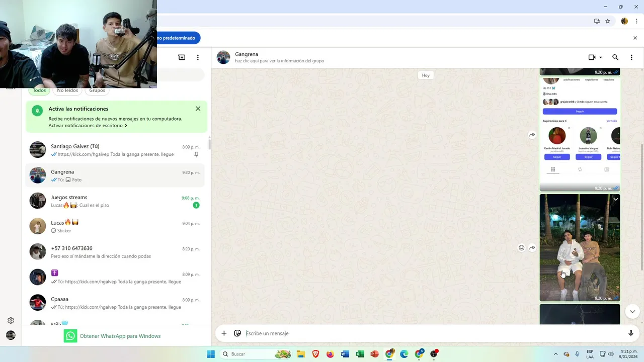
Task: Open own profile avatar in sidebar
Action: (x=11, y=335)
